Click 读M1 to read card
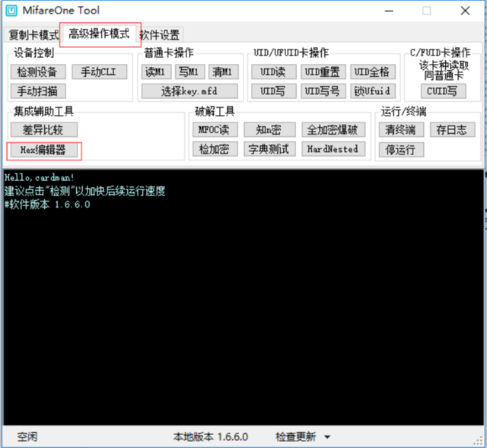Screen dimensions: 487x448 (156, 72)
